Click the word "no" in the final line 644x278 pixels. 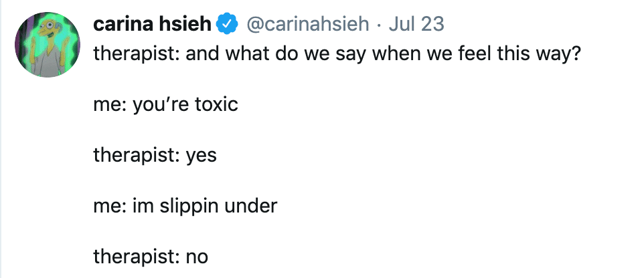click(x=197, y=258)
